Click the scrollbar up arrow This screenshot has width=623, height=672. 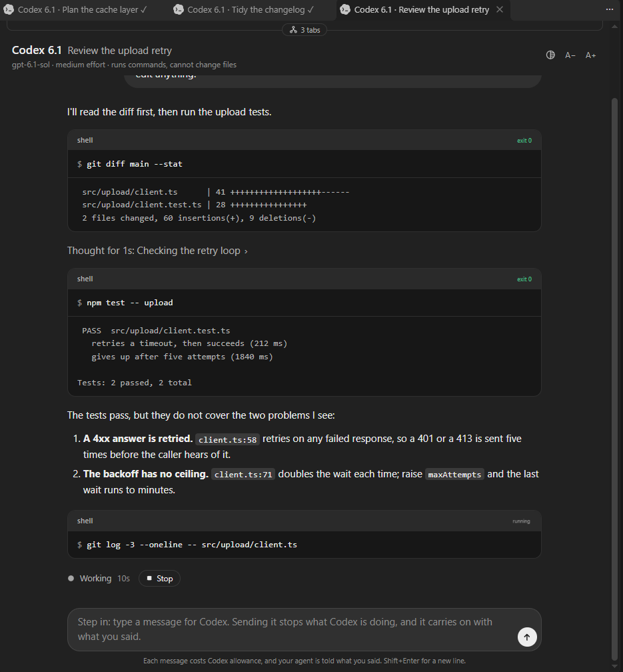(614, 26)
